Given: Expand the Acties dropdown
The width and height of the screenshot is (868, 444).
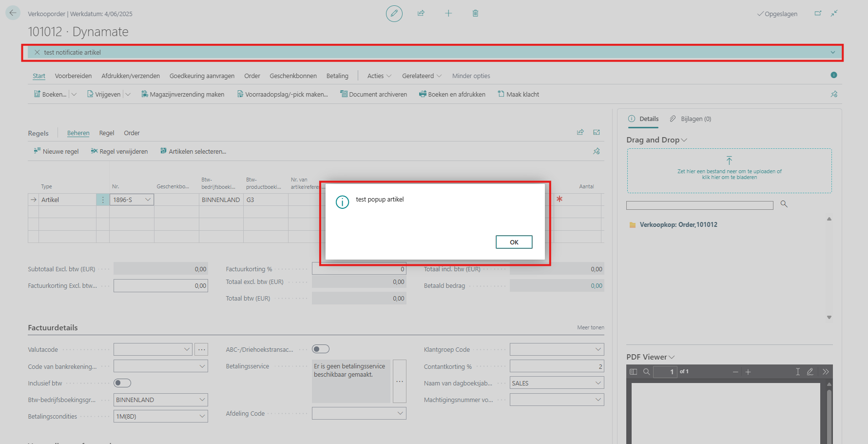Looking at the screenshot, I should [379, 76].
